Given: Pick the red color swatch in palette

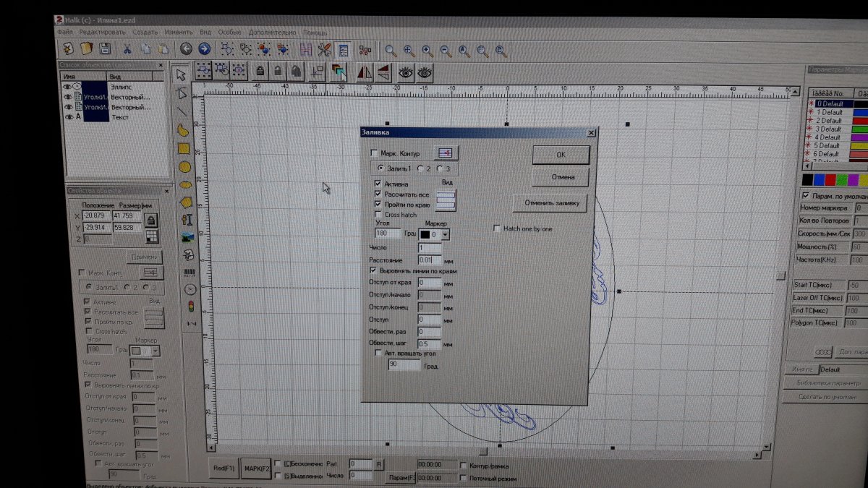Looking at the screenshot, I should [x=830, y=179].
